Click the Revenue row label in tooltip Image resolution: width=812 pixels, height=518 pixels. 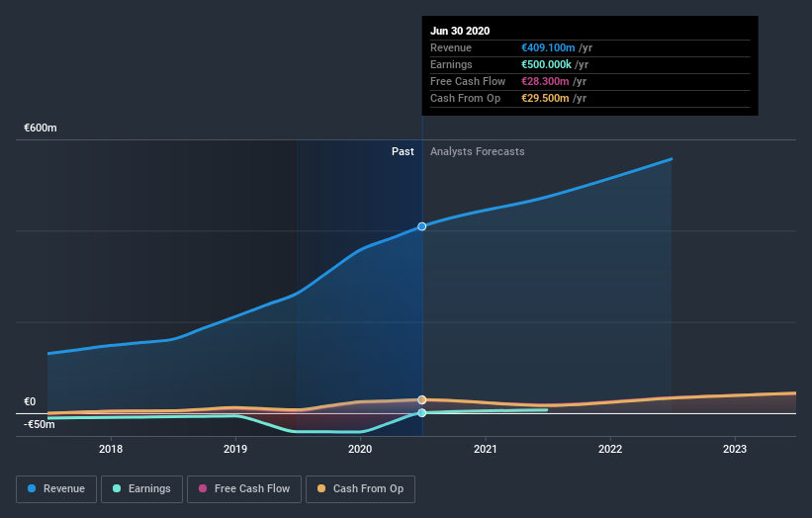coord(451,47)
